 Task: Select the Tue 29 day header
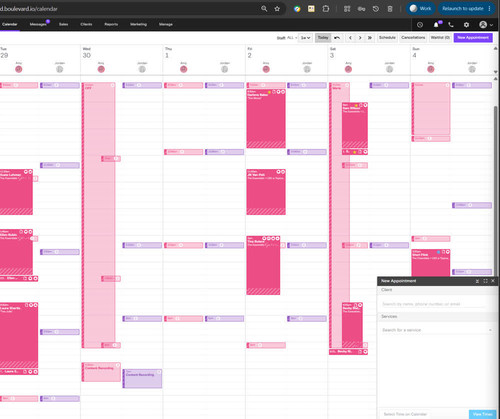pos(4,53)
